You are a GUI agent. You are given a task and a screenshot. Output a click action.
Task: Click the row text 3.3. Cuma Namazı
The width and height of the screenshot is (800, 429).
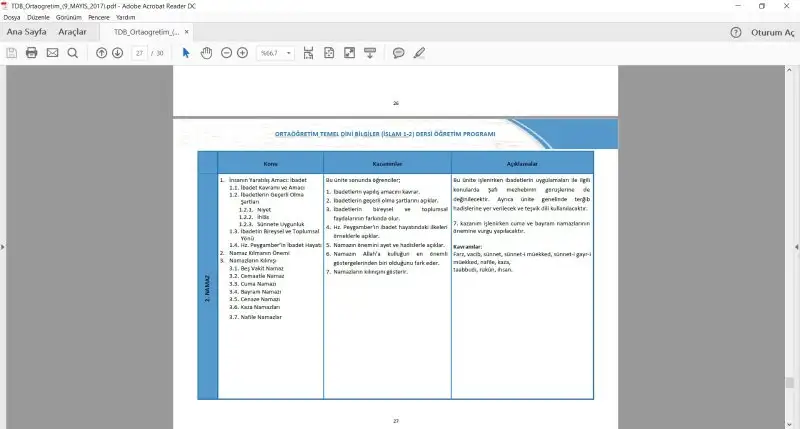pyautogui.click(x=253, y=284)
